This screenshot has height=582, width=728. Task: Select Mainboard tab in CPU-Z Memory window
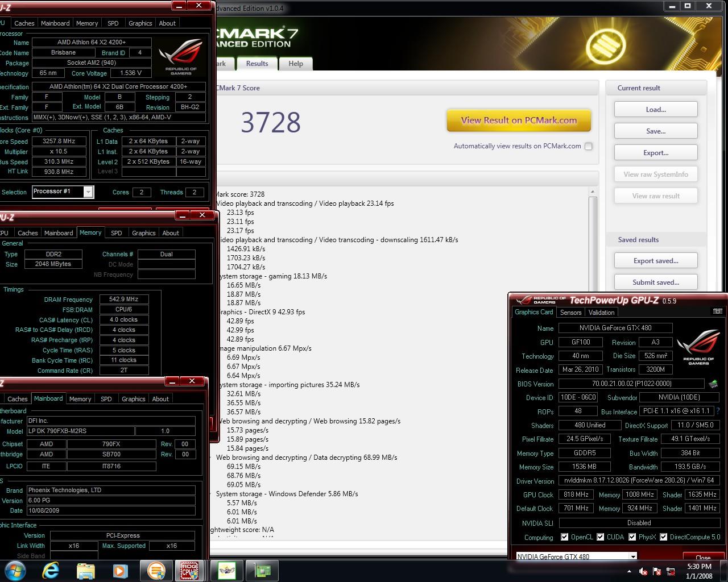59,233
